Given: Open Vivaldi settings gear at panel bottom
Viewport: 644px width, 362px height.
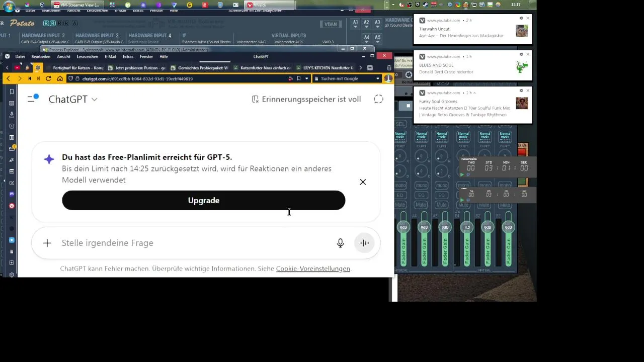Looking at the screenshot, I should coord(12,275).
